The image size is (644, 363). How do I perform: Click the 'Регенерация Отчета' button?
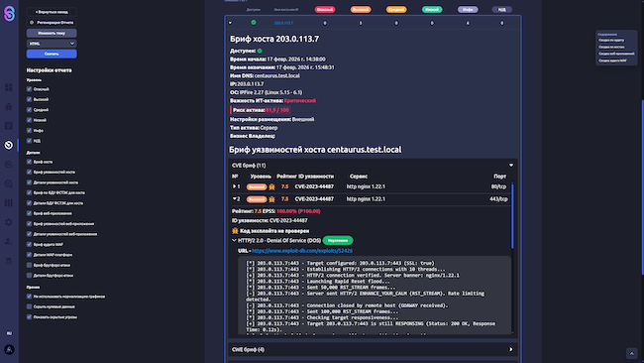coord(52,22)
